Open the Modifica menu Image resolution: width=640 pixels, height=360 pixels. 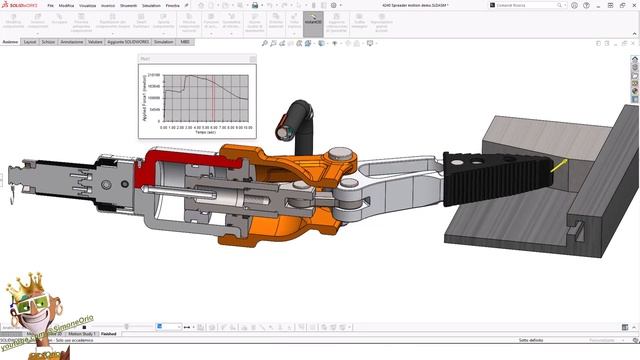66,6
